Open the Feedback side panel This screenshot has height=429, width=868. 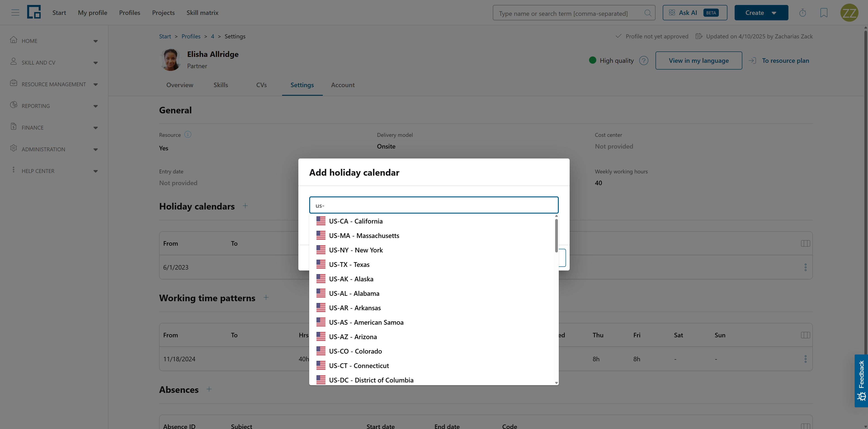[x=861, y=381]
